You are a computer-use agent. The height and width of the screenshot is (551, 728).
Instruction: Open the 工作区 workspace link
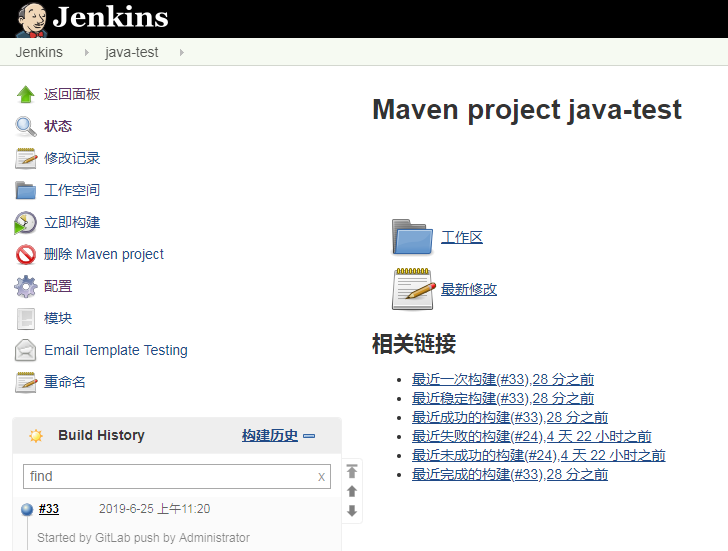click(462, 237)
